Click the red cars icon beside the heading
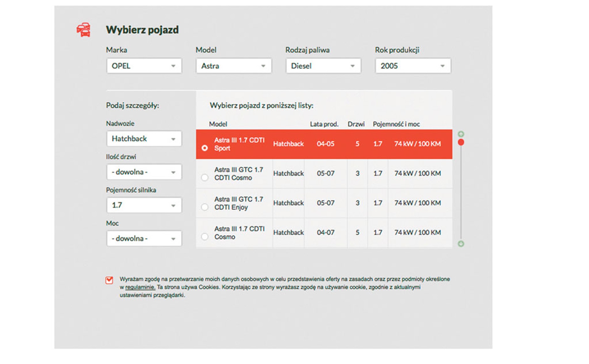Image resolution: width=589 pixels, height=364 pixels. (84, 30)
